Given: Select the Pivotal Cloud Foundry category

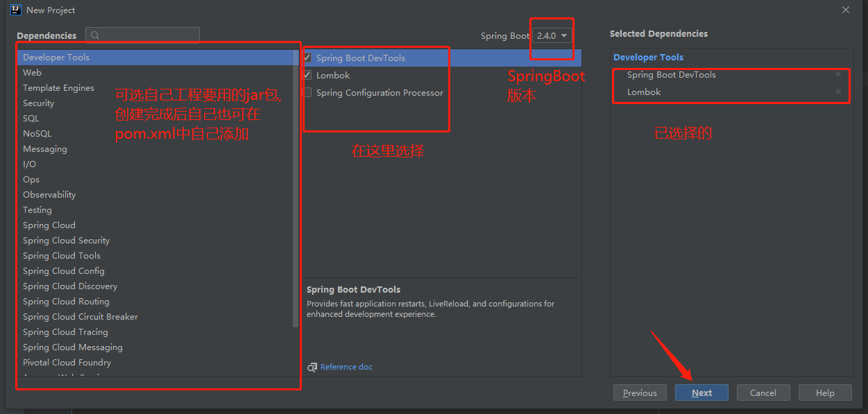Looking at the screenshot, I should (158, 362).
